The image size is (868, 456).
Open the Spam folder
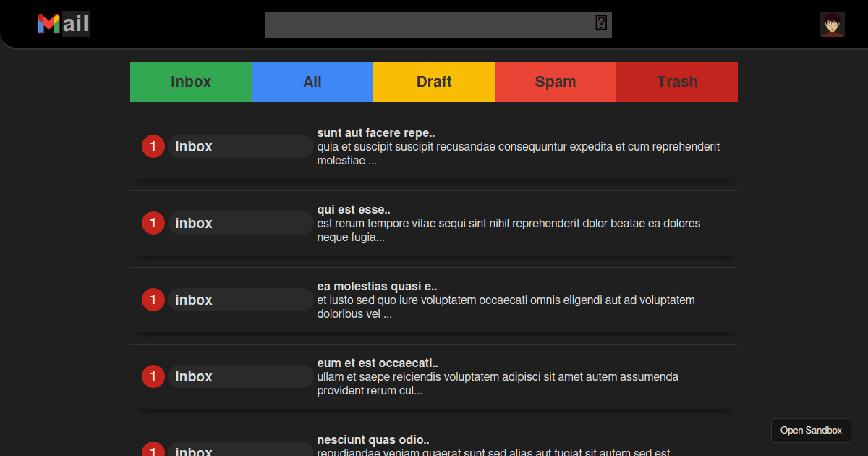pyautogui.click(x=555, y=82)
